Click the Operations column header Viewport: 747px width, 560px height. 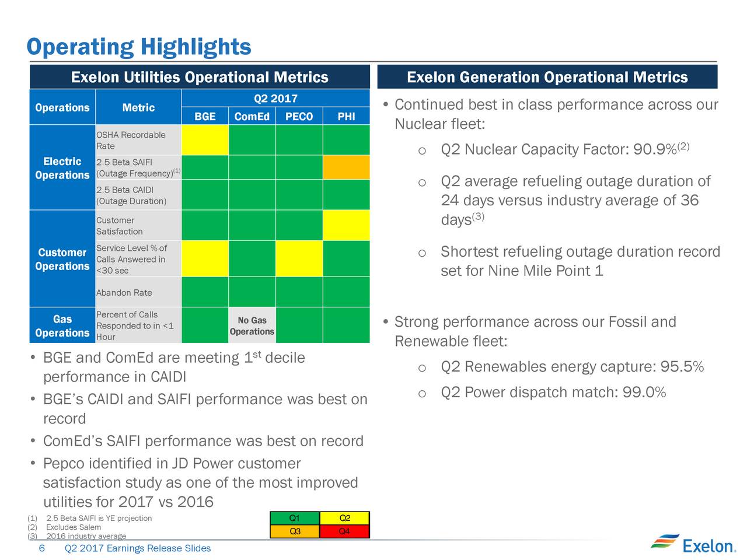coord(62,107)
